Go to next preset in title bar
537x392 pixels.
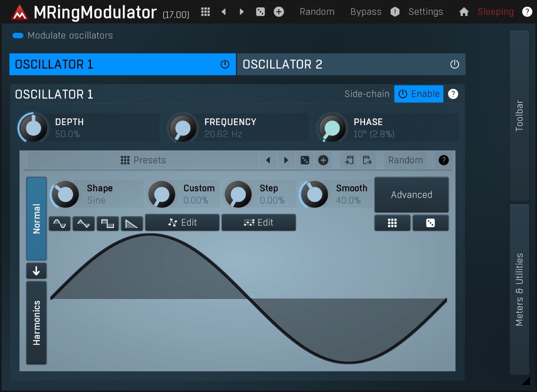coord(242,12)
